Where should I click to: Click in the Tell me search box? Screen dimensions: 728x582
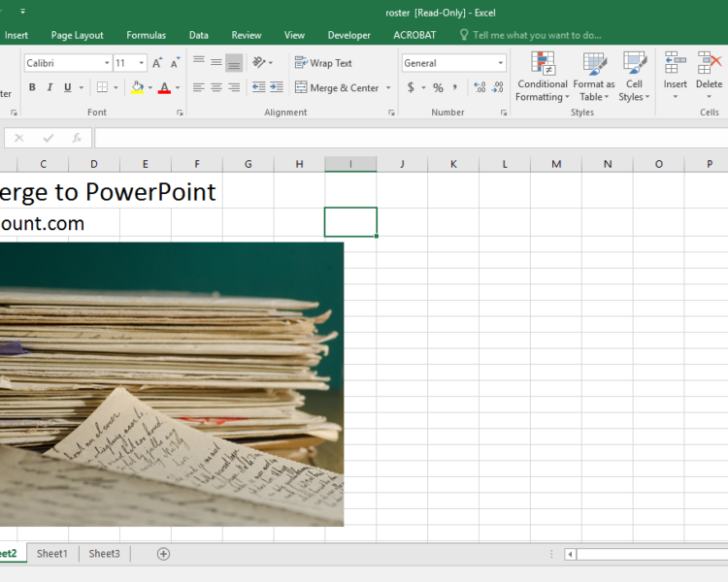[x=537, y=35]
